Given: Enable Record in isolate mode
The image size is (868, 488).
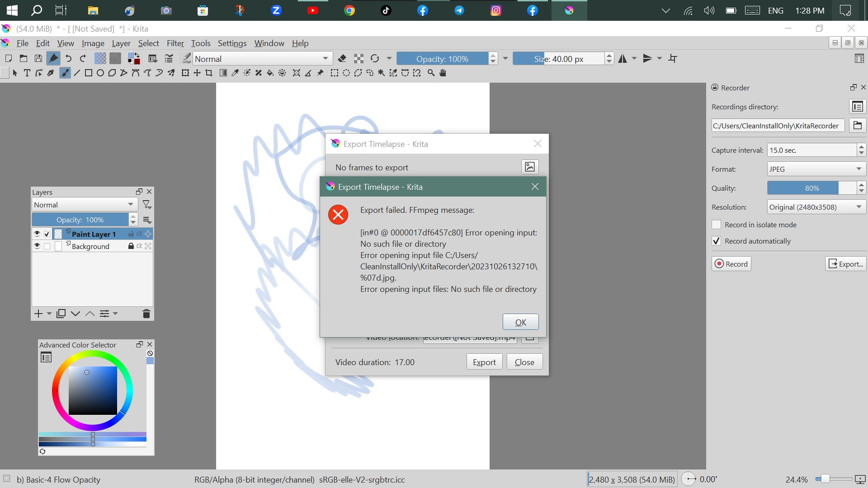Looking at the screenshot, I should point(716,225).
